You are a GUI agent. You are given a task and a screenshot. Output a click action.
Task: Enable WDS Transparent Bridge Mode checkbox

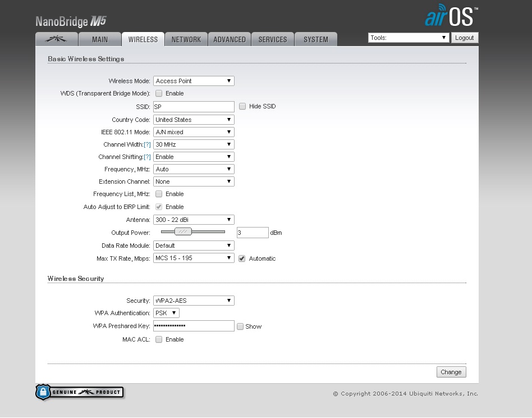[158, 93]
